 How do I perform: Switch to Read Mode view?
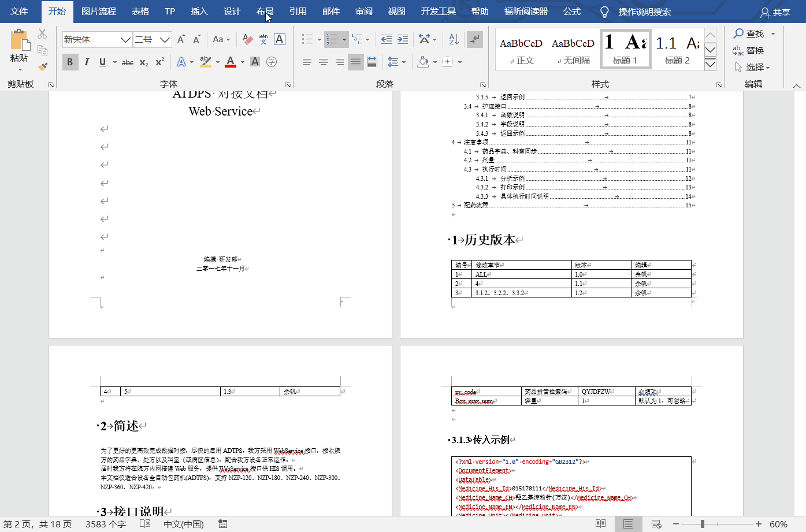click(x=601, y=524)
